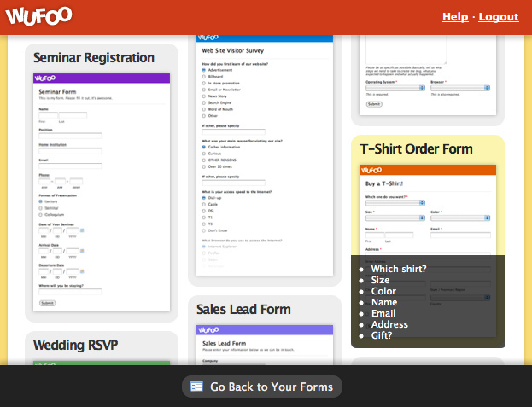The height and width of the screenshot is (407, 532).
Task: Open calendar icon beside Departure Date
Action: 82,271
